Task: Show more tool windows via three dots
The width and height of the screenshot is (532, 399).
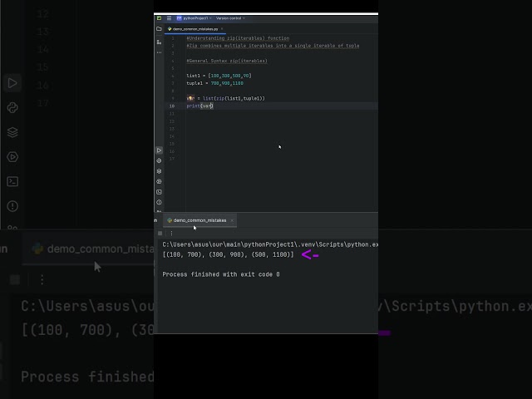Action: click(x=159, y=52)
